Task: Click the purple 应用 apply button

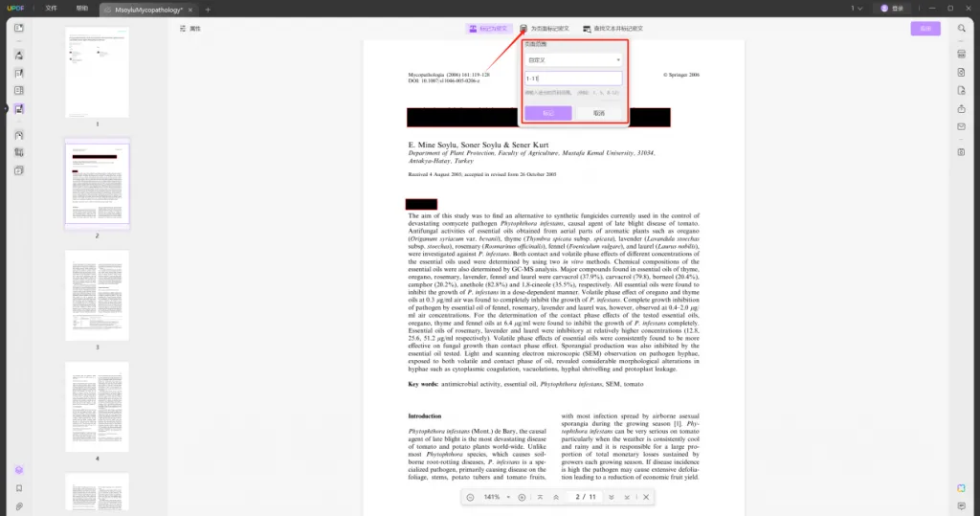Action: point(925,29)
